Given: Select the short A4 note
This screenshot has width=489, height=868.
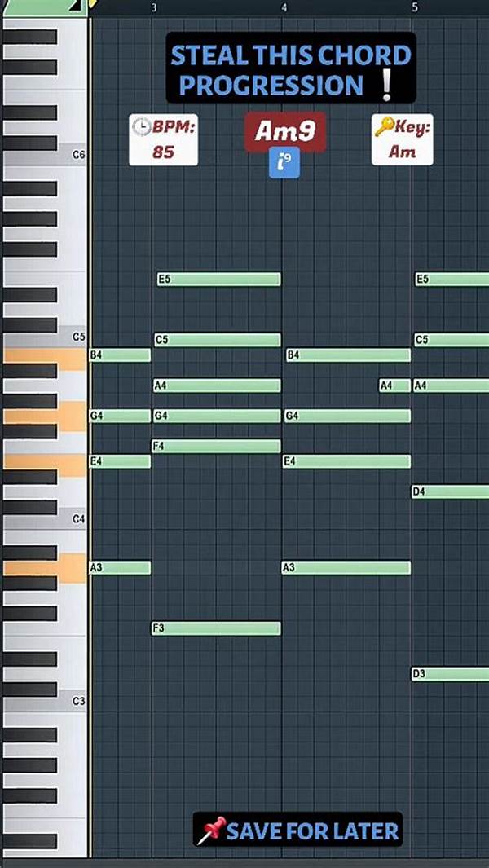Looking at the screenshot, I should [394, 386].
